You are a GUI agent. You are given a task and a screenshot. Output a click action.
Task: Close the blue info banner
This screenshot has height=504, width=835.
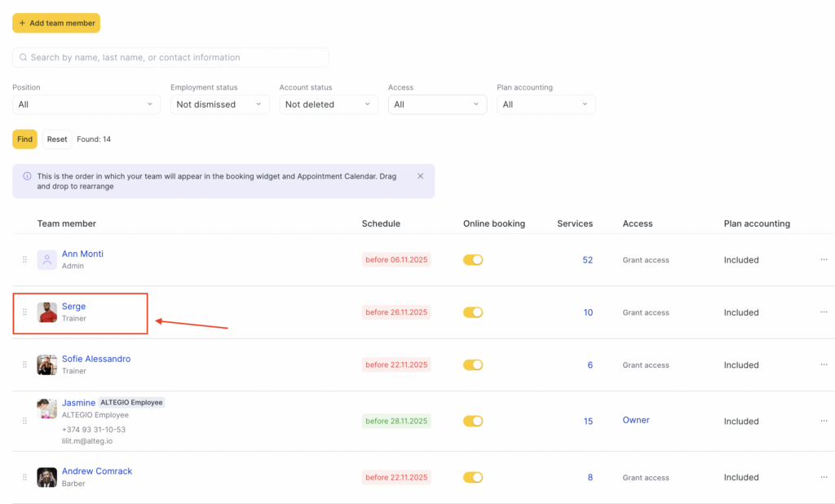point(420,176)
